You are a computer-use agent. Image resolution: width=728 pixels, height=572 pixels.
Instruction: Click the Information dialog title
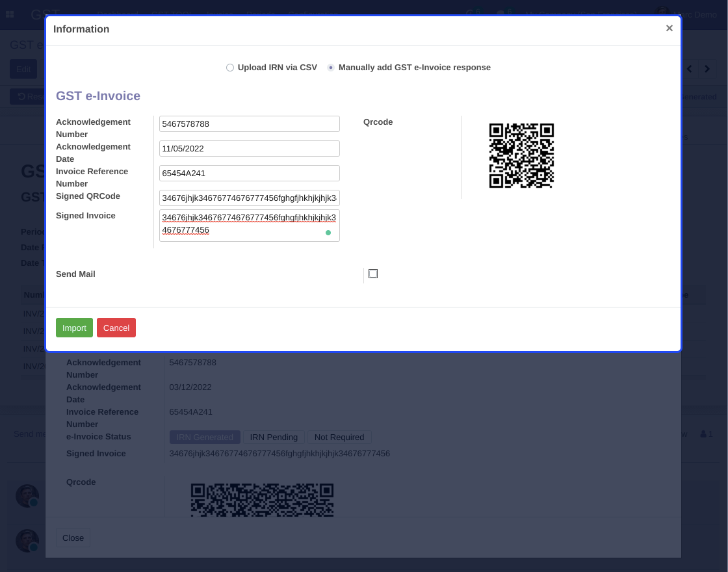(x=81, y=29)
